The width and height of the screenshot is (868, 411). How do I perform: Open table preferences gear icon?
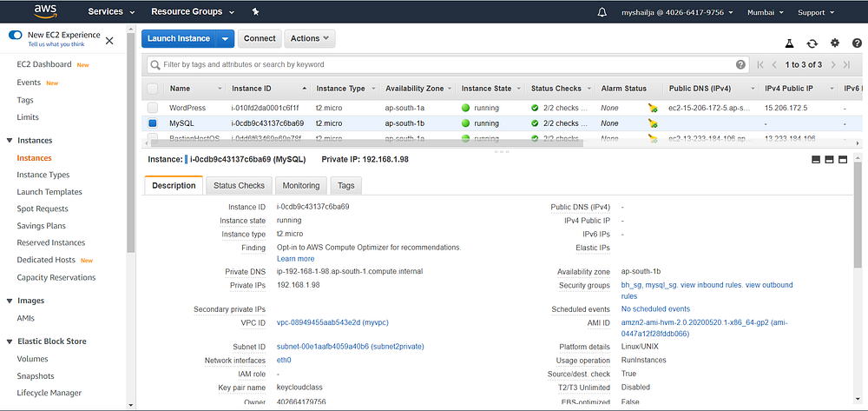(835, 43)
